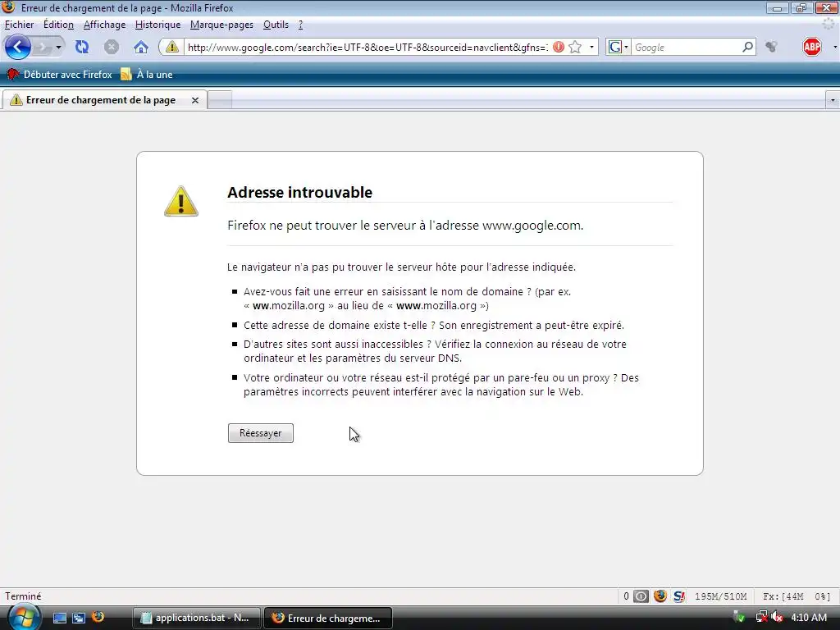Go to the home page icon
This screenshot has width=840, height=630.
coord(141,47)
